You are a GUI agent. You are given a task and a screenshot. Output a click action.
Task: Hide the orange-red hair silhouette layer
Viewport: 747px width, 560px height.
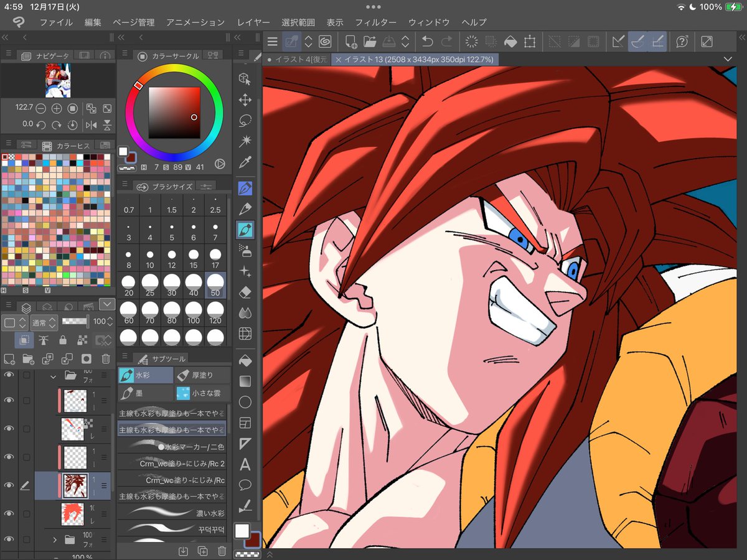(x=9, y=514)
